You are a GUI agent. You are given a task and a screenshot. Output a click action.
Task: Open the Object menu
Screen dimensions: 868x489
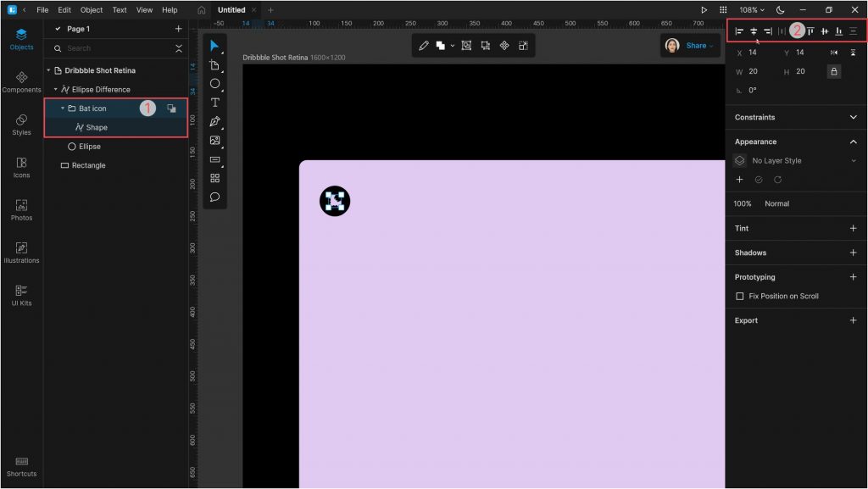point(92,10)
